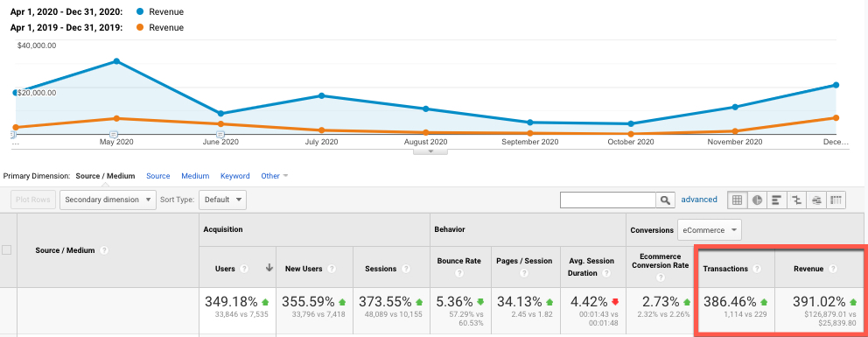This screenshot has height=337, width=868.
Task: Open the Secondary dimension dropdown
Action: click(x=108, y=200)
